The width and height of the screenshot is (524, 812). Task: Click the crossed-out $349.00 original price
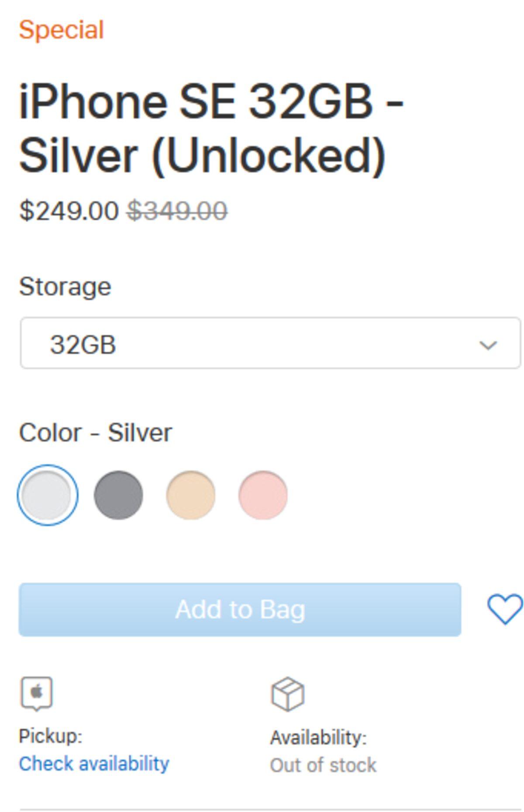[177, 211]
